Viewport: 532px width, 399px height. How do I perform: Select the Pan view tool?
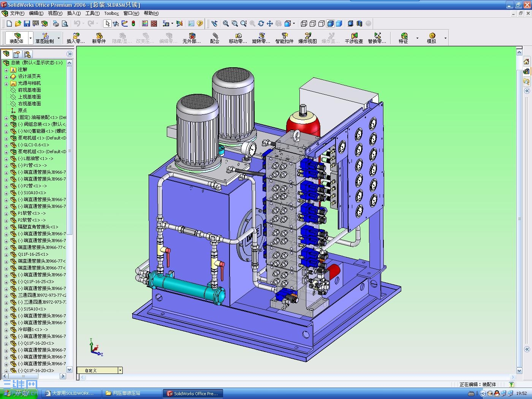click(270, 24)
